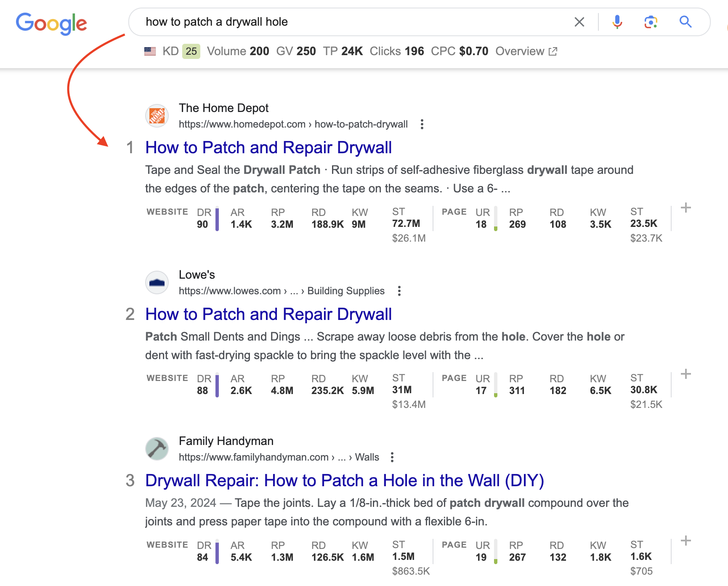Click Lowe's page RD value 182
Image resolution: width=728 pixels, height=586 pixels.
(558, 391)
